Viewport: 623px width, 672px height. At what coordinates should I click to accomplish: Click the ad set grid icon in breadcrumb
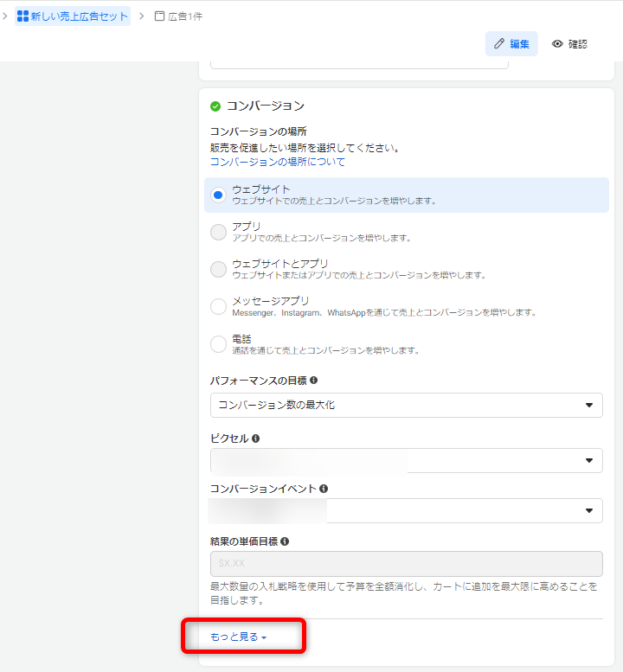tap(22, 16)
